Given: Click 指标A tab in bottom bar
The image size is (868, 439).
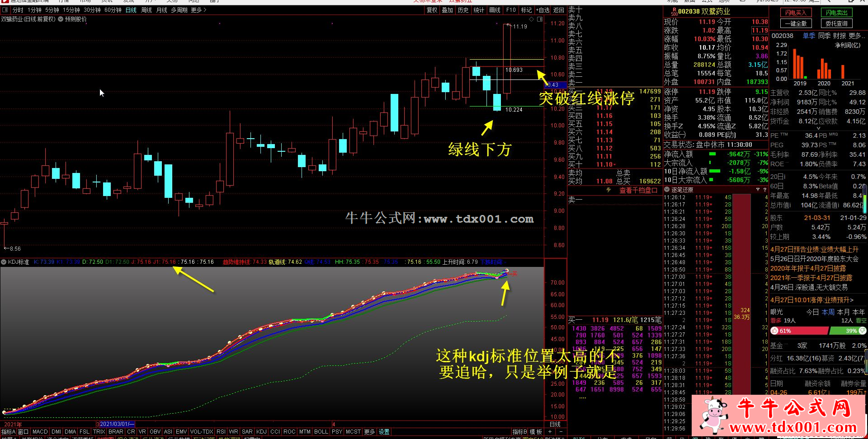Looking at the screenshot, I should pyautogui.click(x=8, y=432).
